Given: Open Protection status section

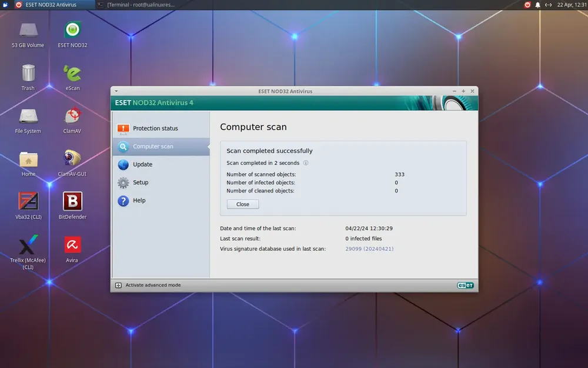Looking at the screenshot, I should pos(161,128).
